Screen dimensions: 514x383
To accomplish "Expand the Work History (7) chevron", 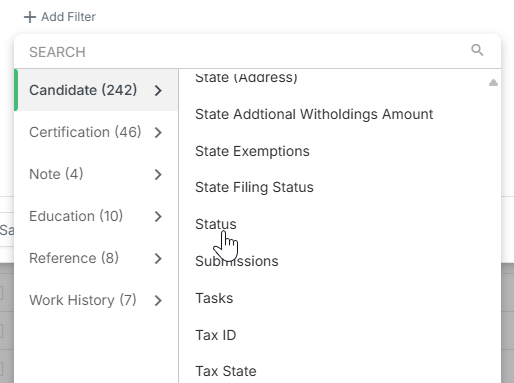I will (x=158, y=300).
